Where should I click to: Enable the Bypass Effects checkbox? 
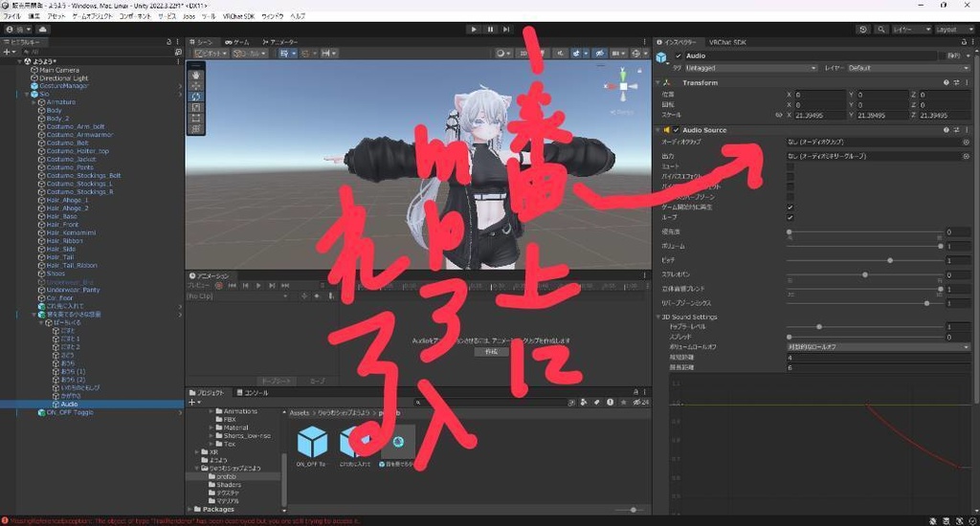pos(790,177)
